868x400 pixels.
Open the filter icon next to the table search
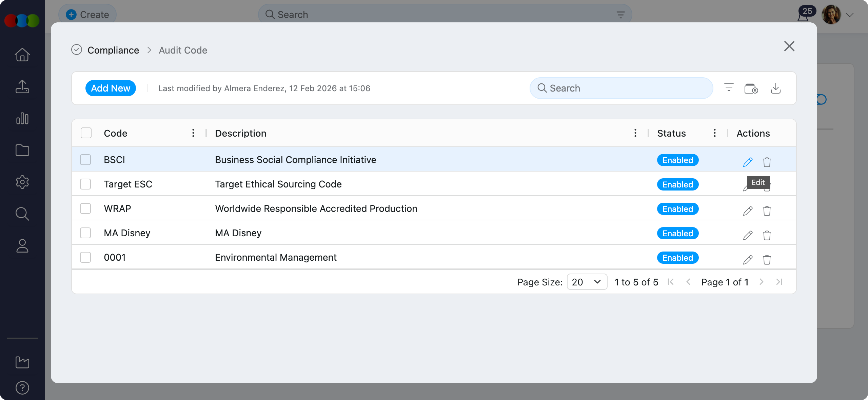coord(728,88)
